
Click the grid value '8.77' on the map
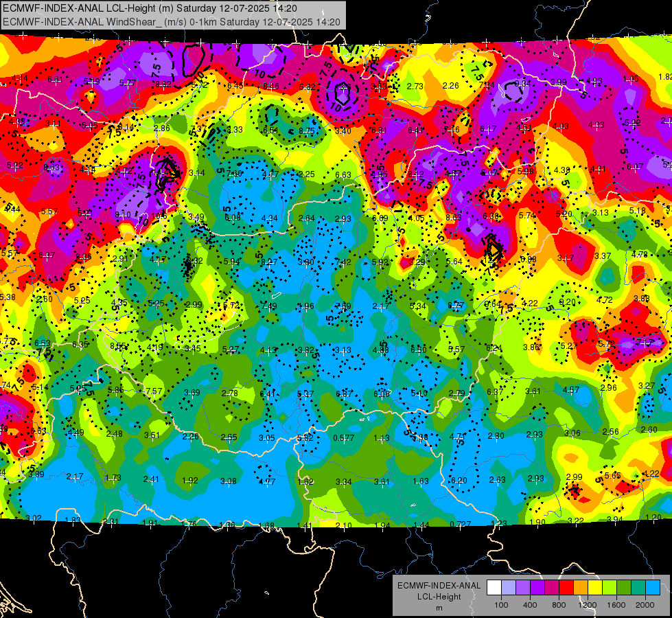coord(456,306)
